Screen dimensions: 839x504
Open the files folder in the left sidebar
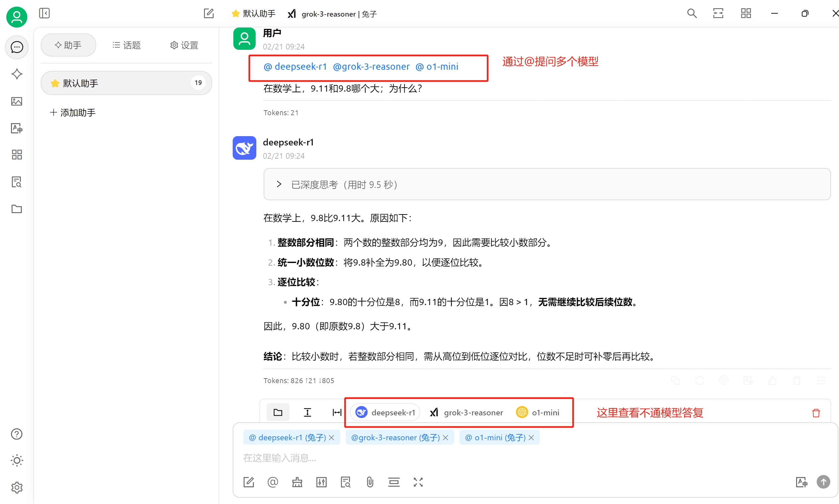[x=16, y=209]
